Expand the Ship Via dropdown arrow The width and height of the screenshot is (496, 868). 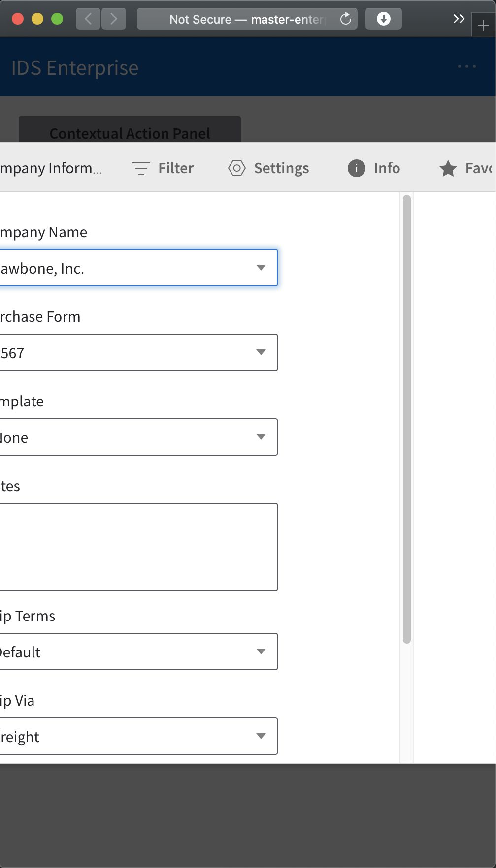(x=261, y=736)
